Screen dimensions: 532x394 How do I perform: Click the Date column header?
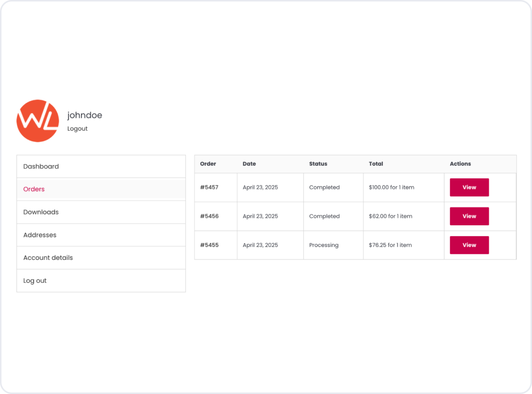click(249, 164)
